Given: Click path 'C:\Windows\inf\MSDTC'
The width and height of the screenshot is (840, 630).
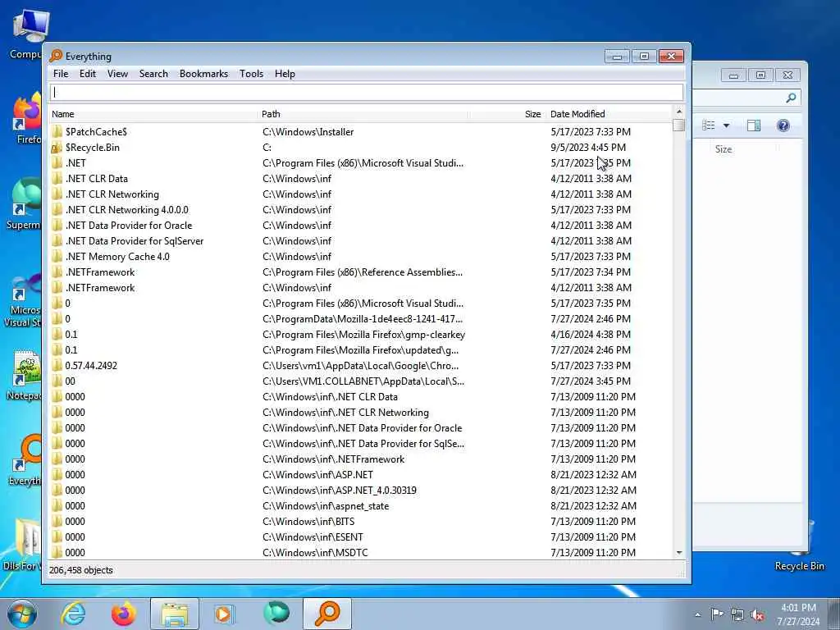Looking at the screenshot, I should click(315, 552).
